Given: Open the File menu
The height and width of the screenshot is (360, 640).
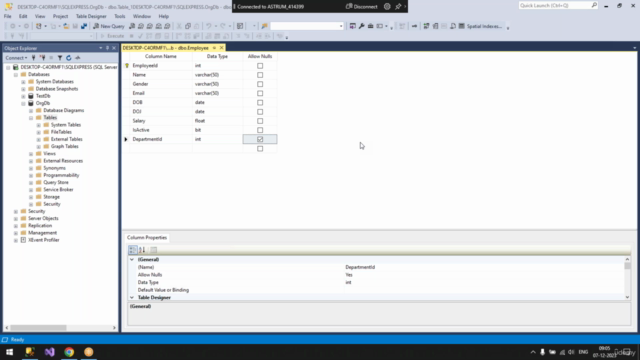Looking at the screenshot, I should 7,16.
